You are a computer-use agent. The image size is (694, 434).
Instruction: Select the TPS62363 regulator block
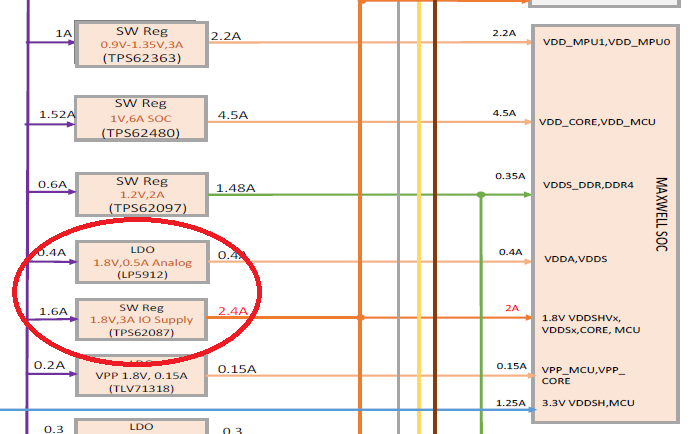point(142,44)
